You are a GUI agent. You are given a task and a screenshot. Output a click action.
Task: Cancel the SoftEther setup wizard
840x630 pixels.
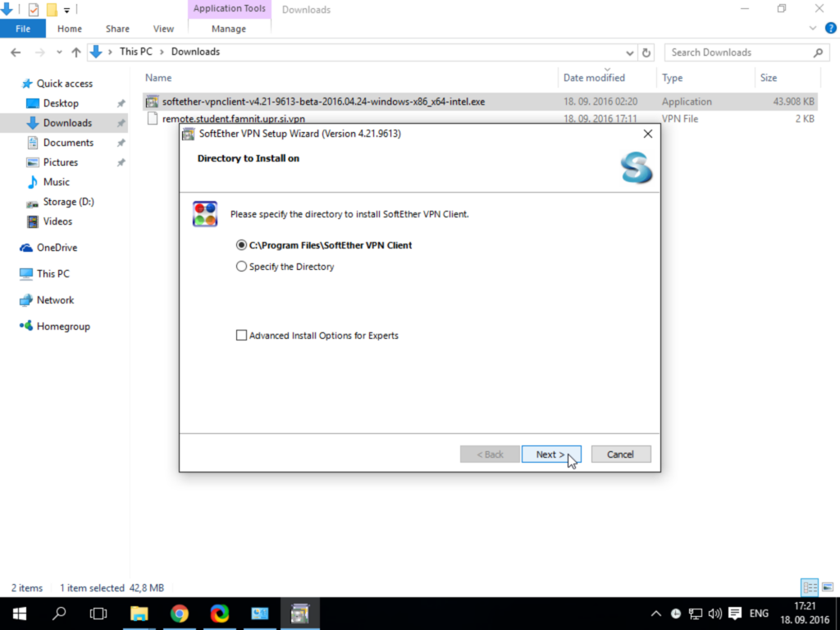[621, 454]
